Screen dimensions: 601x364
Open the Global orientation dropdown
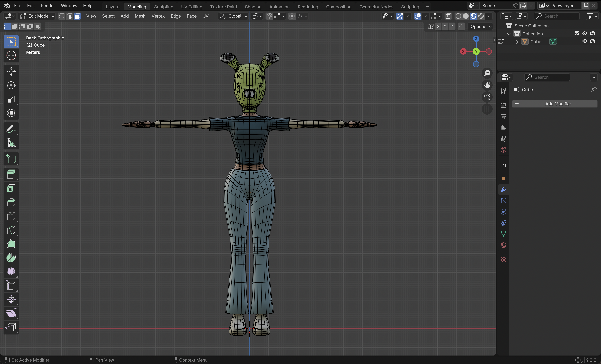233,16
